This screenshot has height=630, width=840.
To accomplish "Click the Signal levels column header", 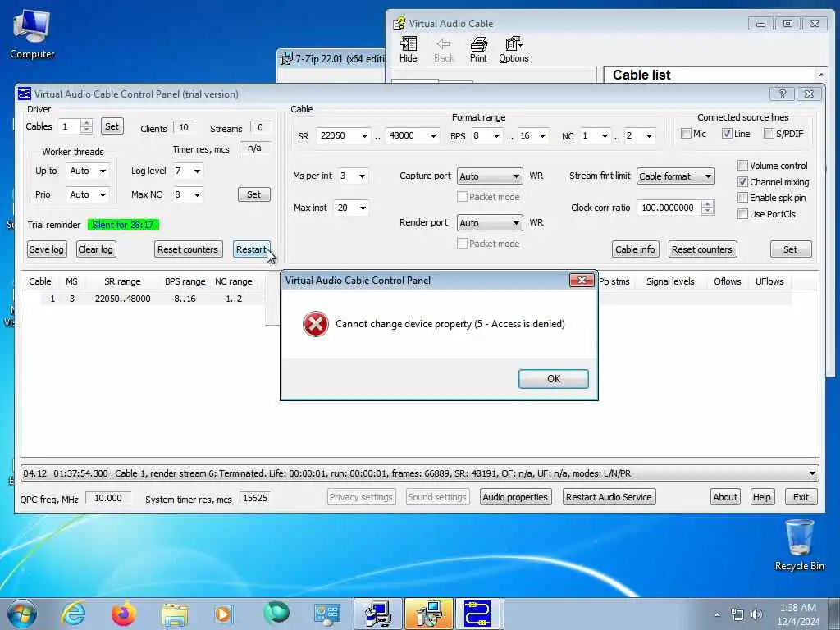I will tap(669, 281).
